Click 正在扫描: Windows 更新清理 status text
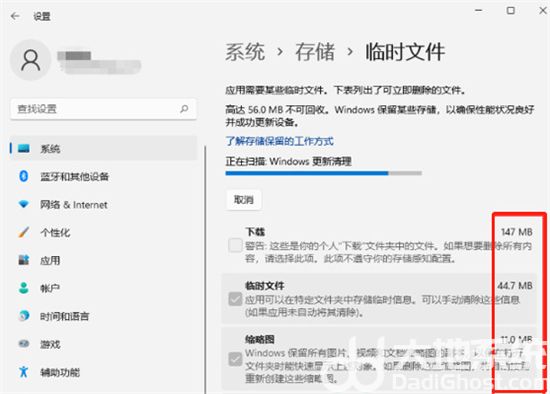 [288, 161]
